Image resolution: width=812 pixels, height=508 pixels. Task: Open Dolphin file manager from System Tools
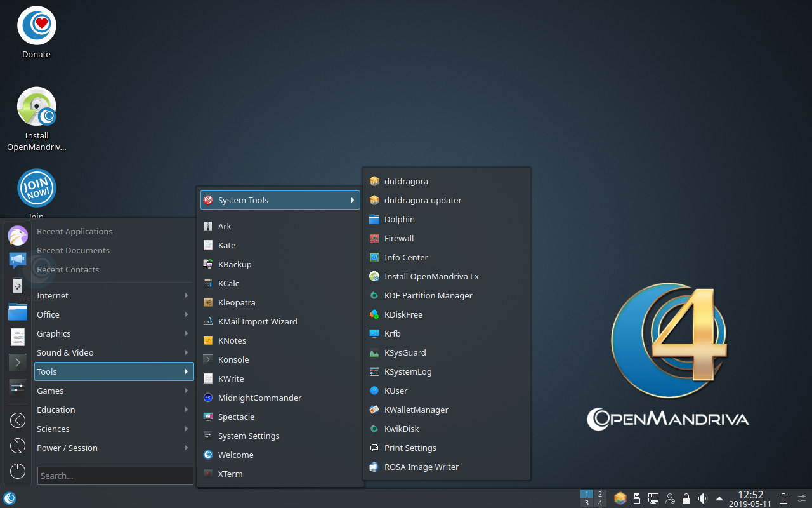446,219
